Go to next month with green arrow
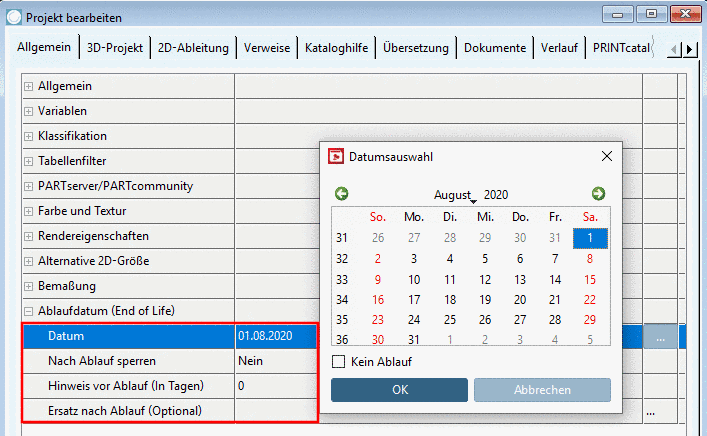 click(x=598, y=194)
